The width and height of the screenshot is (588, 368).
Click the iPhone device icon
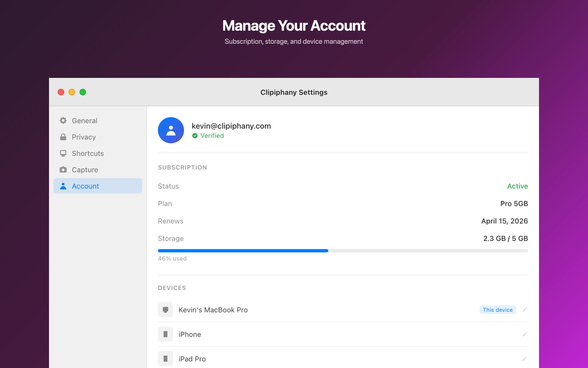pos(165,334)
